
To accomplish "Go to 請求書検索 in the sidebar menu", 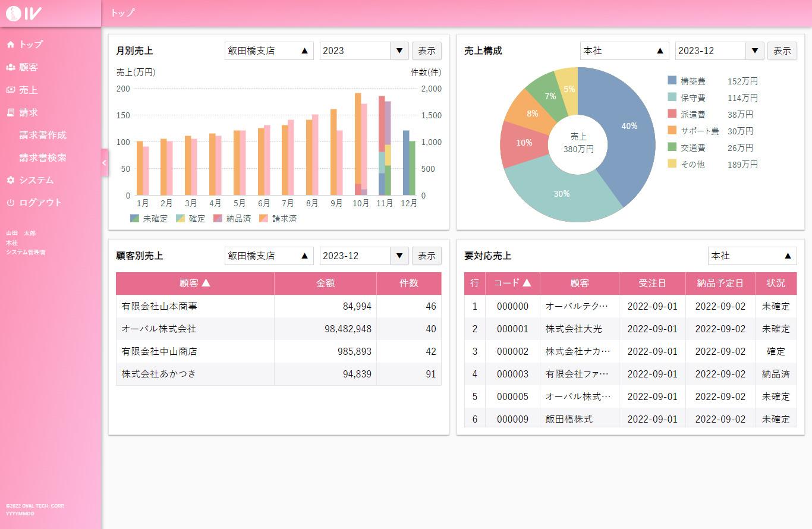I will pos(43,158).
